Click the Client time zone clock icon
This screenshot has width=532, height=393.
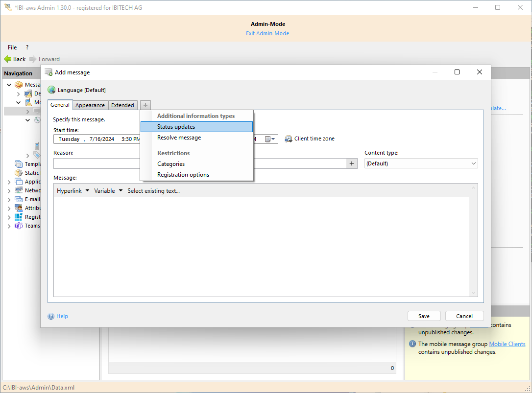coord(289,139)
